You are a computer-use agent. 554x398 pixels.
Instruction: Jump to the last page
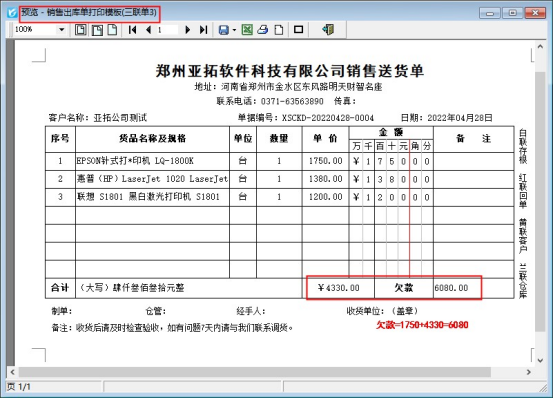204,30
